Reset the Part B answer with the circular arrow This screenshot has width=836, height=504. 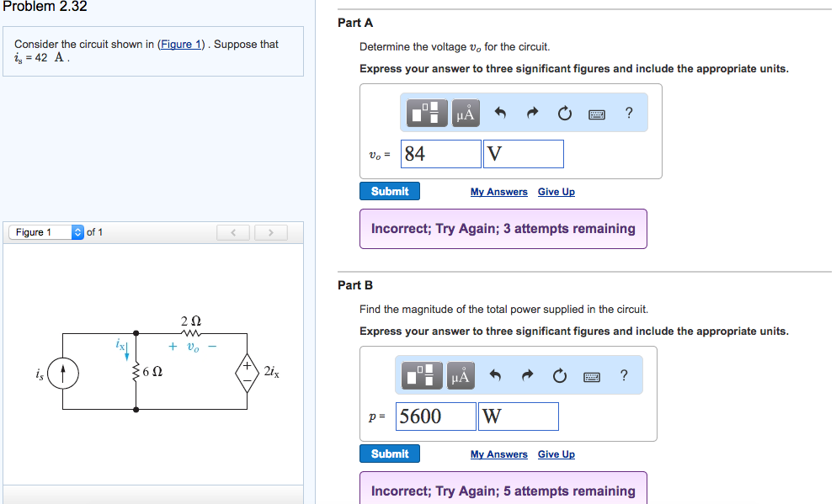560,376
